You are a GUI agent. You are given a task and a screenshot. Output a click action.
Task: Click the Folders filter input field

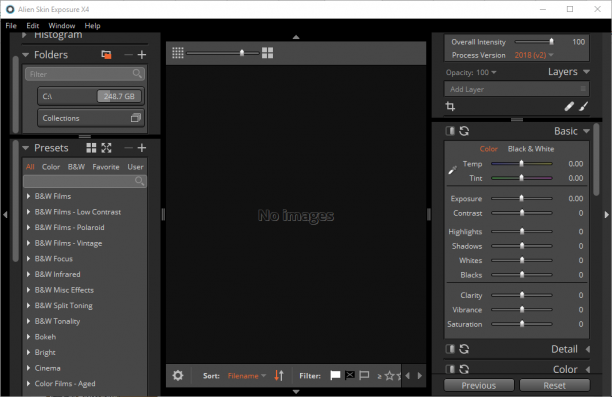click(85, 74)
